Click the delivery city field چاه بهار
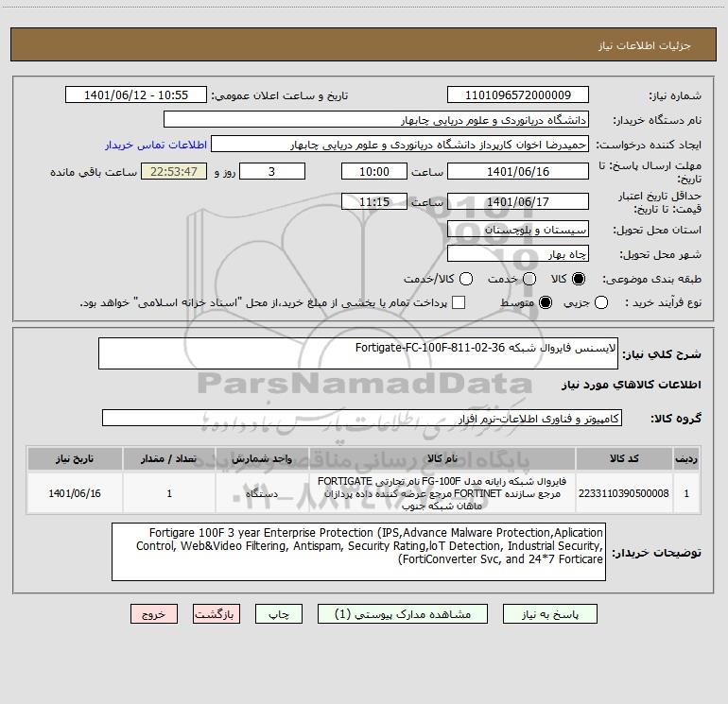 [518, 253]
